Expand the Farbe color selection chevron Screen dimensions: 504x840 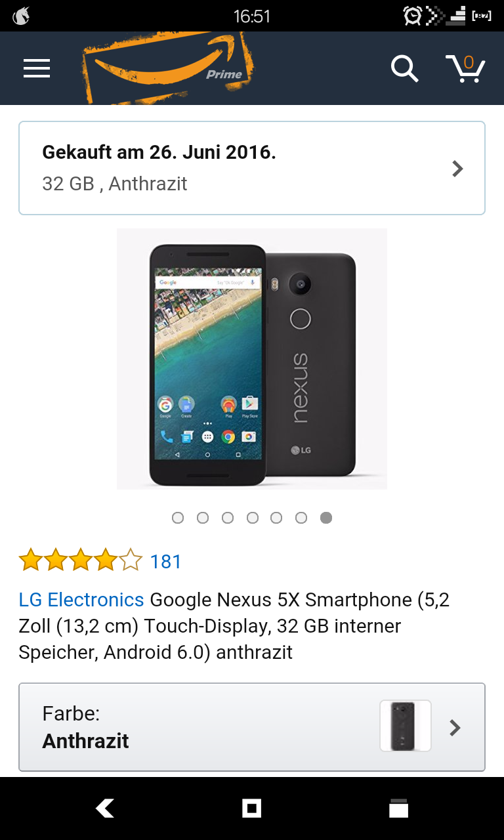[455, 727]
